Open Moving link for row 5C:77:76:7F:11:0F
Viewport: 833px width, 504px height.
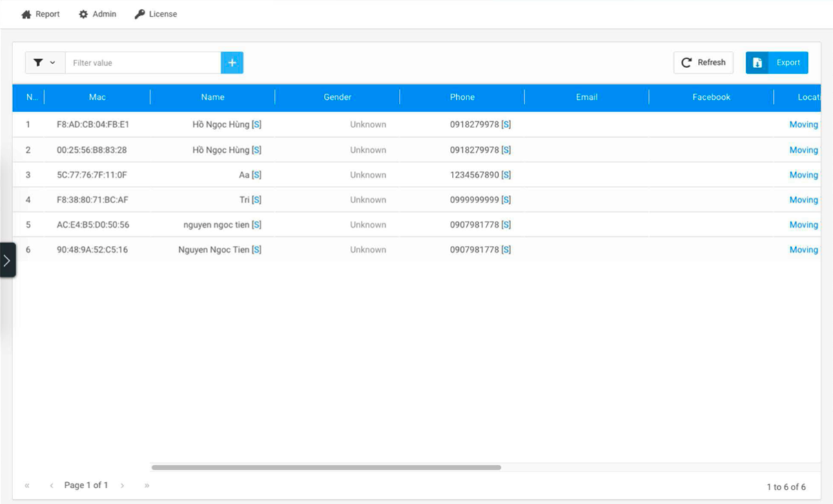(803, 175)
